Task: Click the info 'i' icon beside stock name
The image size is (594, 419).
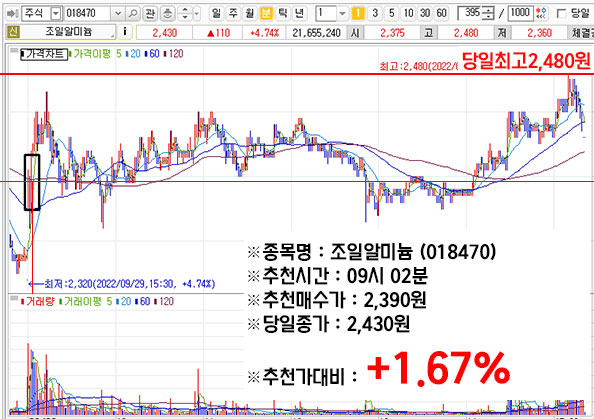Action: pos(125,32)
